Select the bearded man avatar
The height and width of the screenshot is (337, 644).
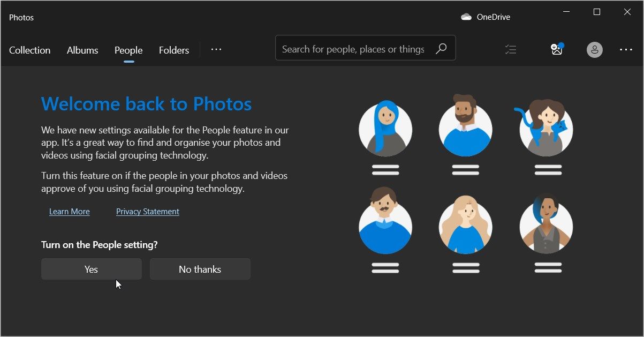[465, 129]
